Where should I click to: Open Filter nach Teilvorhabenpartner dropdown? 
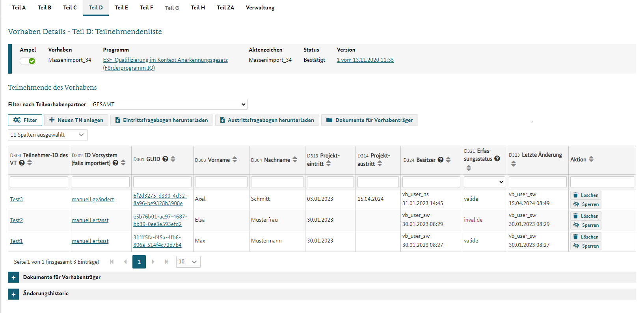coord(169,104)
